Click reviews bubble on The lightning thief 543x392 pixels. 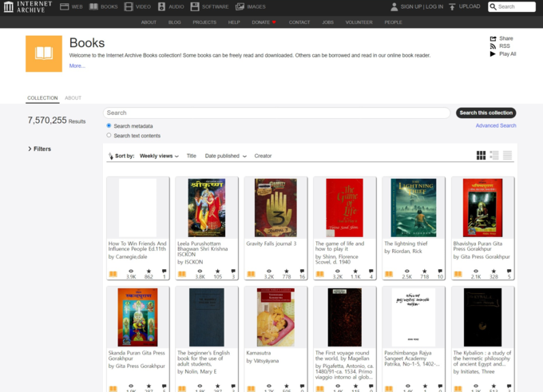pos(440,271)
